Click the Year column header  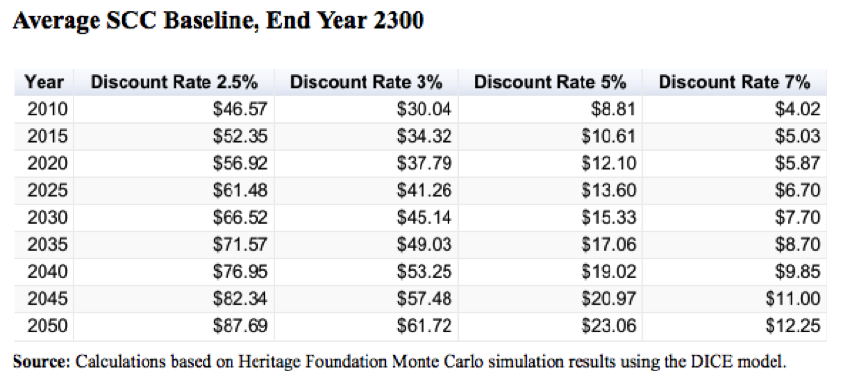[x=43, y=83]
